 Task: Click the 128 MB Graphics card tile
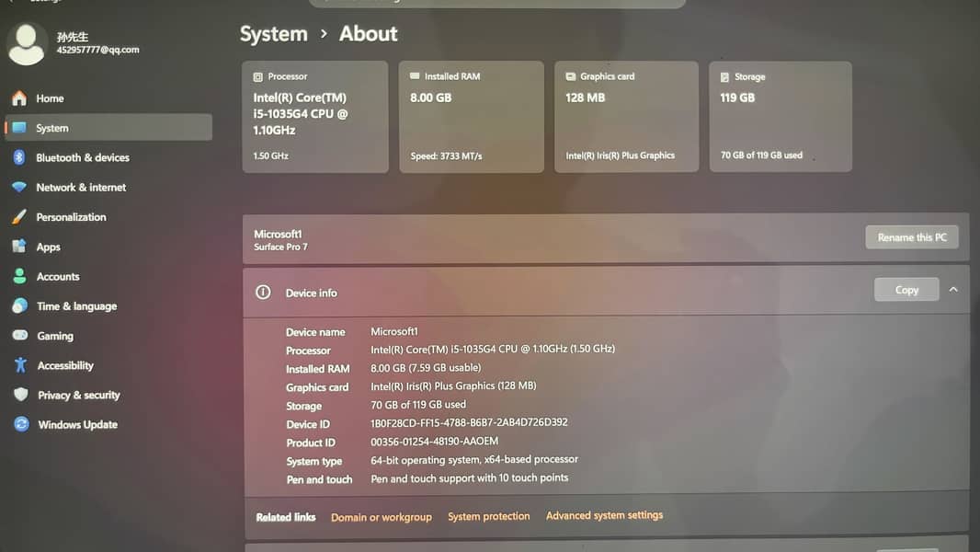tap(626, 116)
